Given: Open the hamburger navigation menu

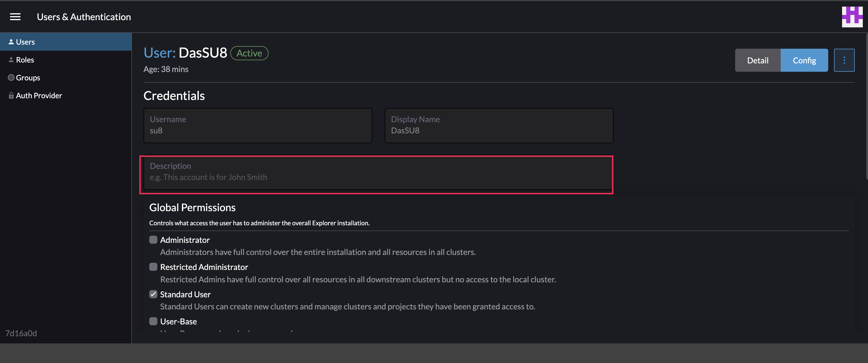Looking at the screenshot, I should pos(15,16).
